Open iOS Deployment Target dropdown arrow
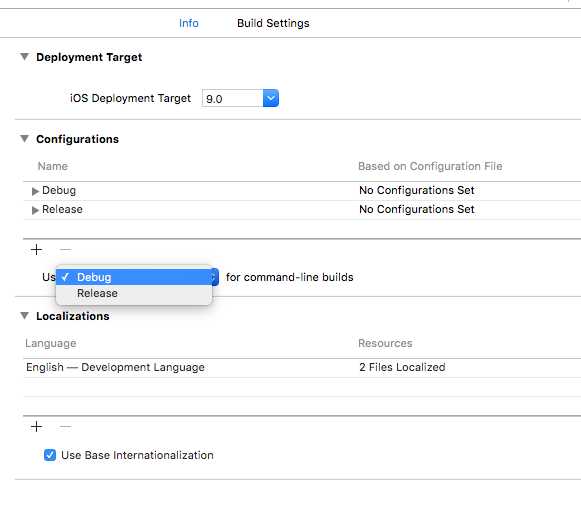This screenshot has height=508, width=581. [x=271, y=98]
